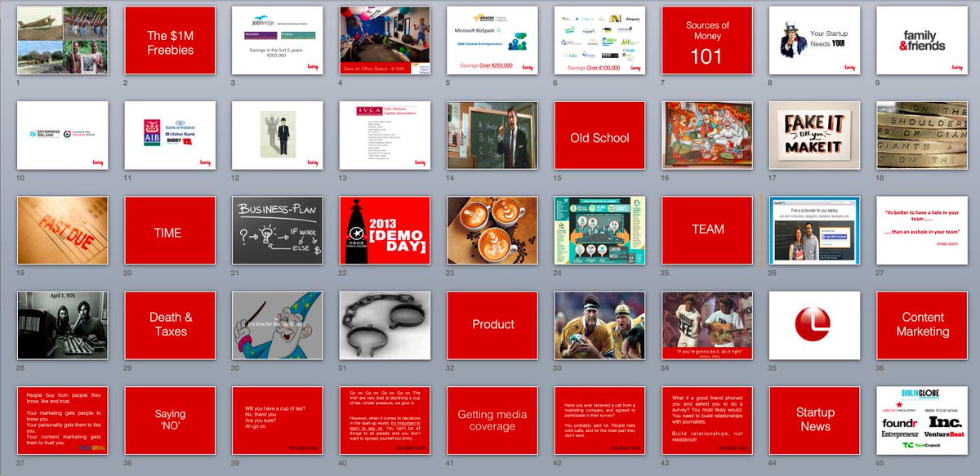980x476 pixels.
Task: Click the media logos slide with Inc. and foundr
Action: pos(922,420)
